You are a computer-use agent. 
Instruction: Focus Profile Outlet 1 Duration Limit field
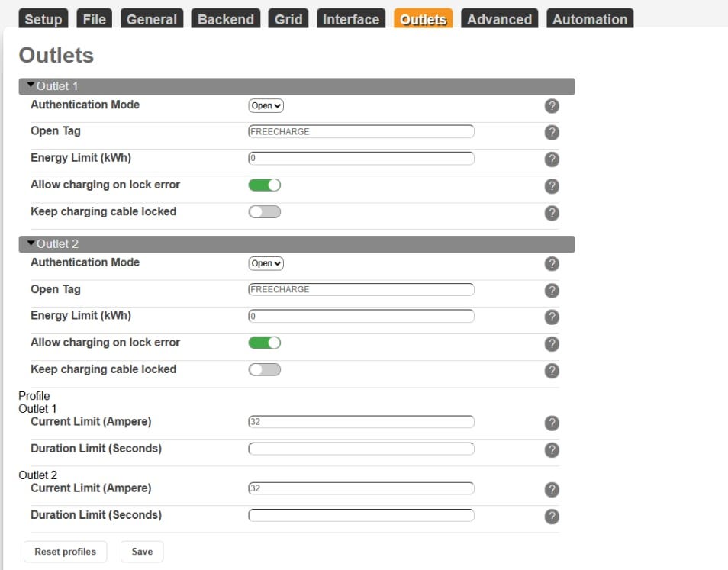pos(361,449)
